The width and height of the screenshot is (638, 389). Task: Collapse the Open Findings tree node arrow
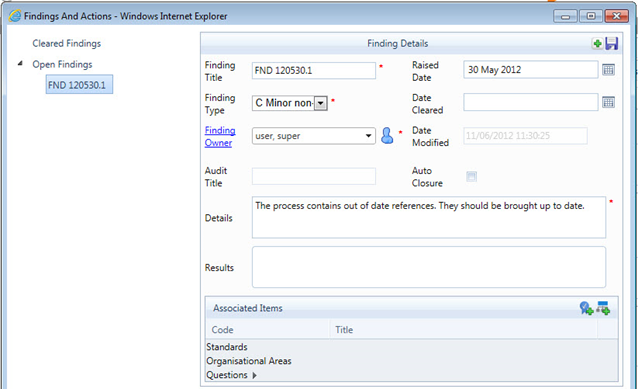click(20, 63)
